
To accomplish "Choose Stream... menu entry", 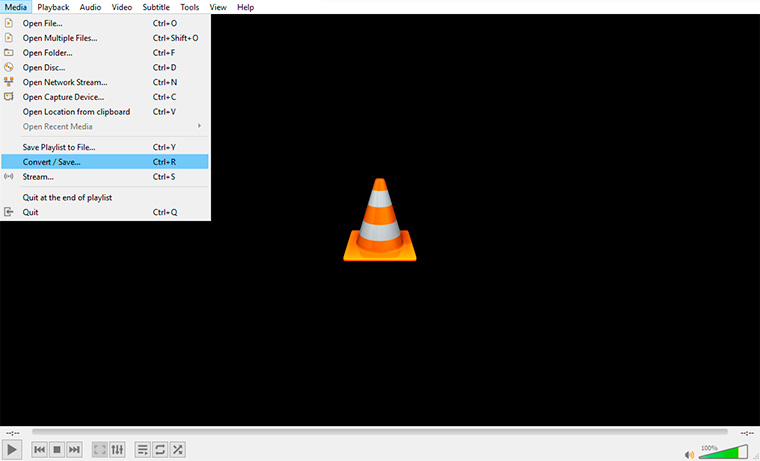I will coord(105,176).
